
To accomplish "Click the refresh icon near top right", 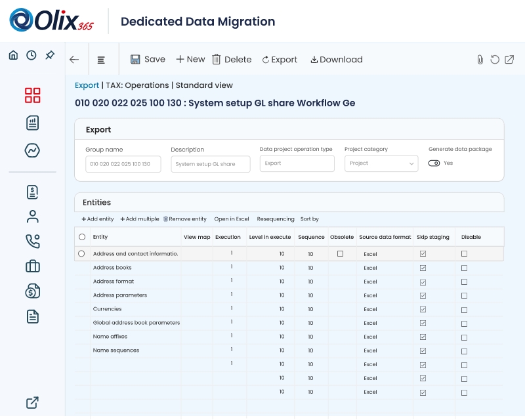I will 495,59.
